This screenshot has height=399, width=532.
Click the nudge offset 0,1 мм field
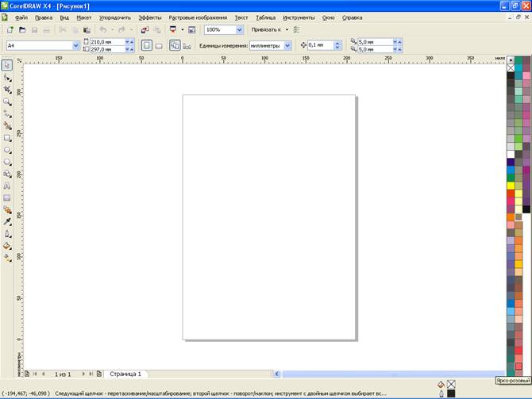tap(321, 45)
